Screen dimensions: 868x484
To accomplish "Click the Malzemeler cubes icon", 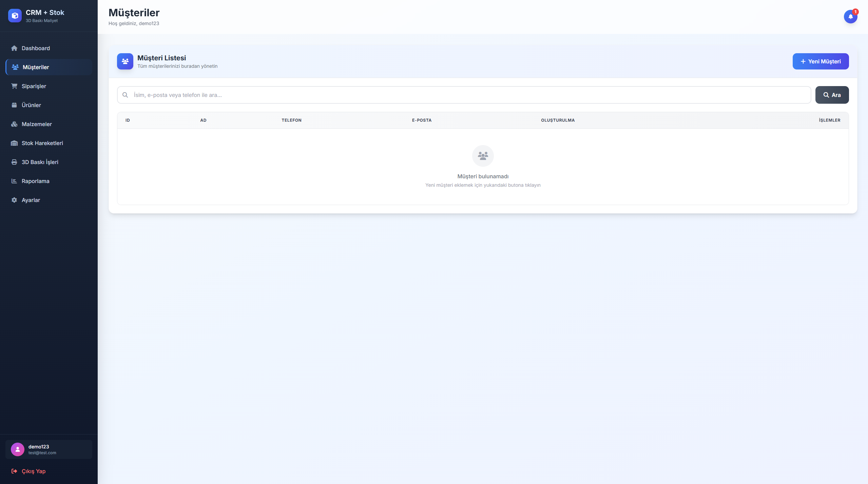I will [14, 124].
